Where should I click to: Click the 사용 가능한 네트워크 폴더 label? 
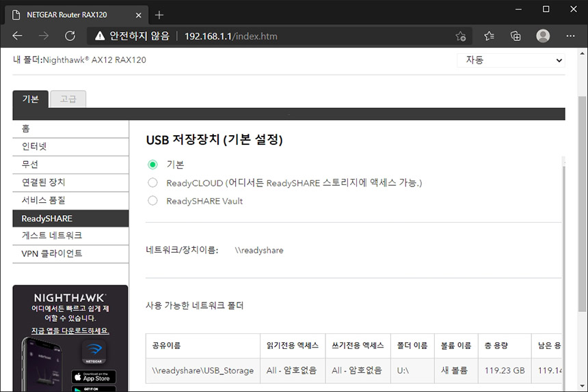coord(195,305)
